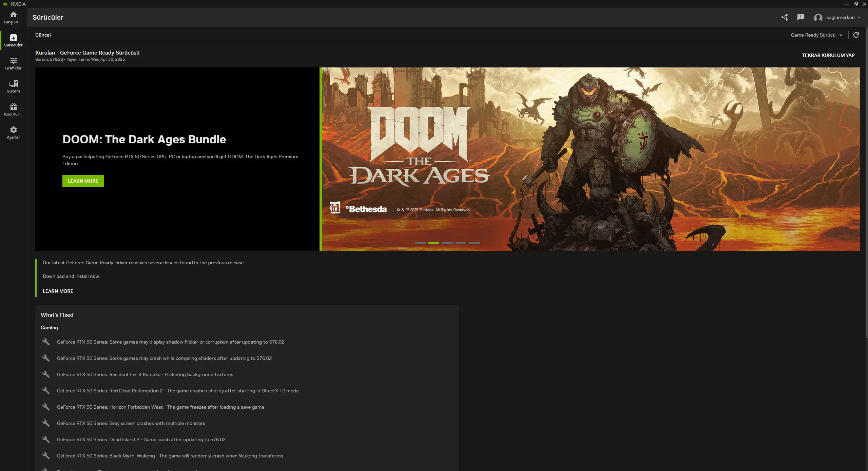
Task: Click wrench icon beside Dead Island 2 fix
Action: tap(46, 439)
